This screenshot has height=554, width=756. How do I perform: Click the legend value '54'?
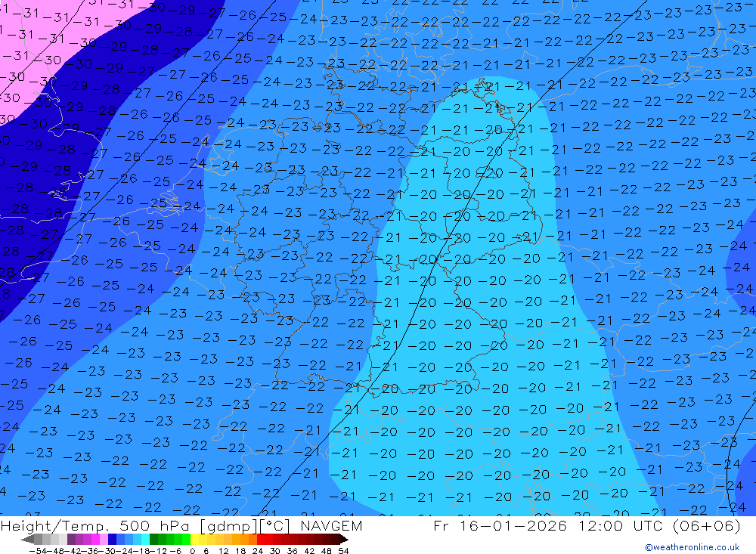[343, 551]
